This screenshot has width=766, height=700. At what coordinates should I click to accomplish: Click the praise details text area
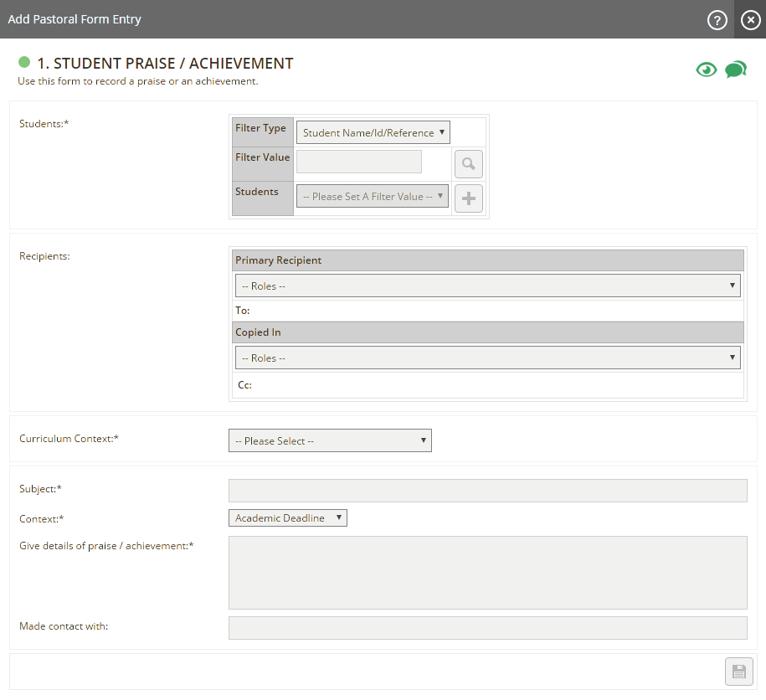point(487,573)
